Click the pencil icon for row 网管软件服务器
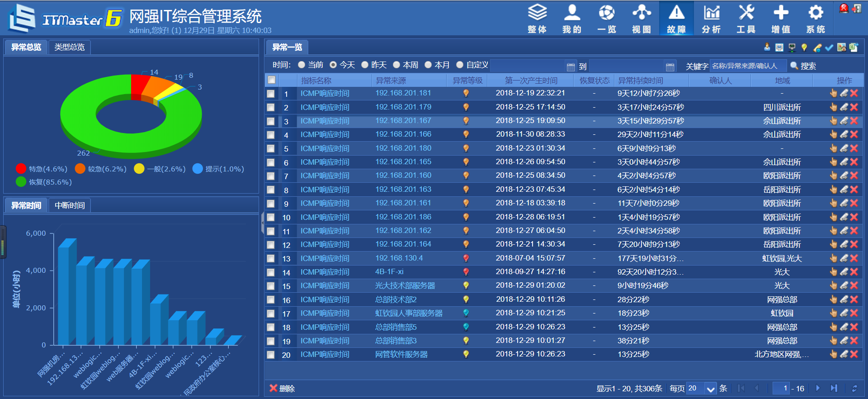The width and height of the screenshot is (868, 399). coord(844,354)
